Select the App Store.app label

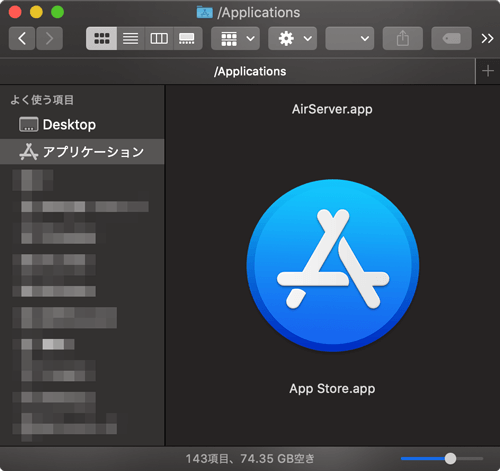tap(332, 389)
